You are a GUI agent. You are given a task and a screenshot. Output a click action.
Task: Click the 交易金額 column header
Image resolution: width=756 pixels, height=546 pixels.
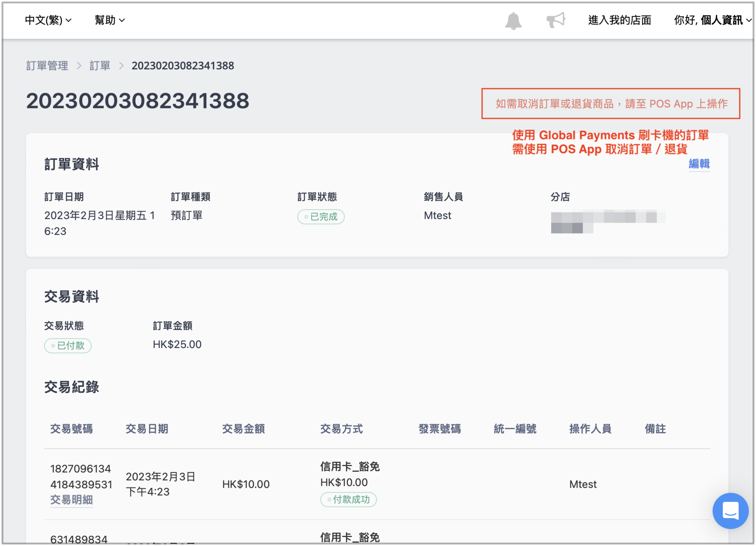(244, 429)
